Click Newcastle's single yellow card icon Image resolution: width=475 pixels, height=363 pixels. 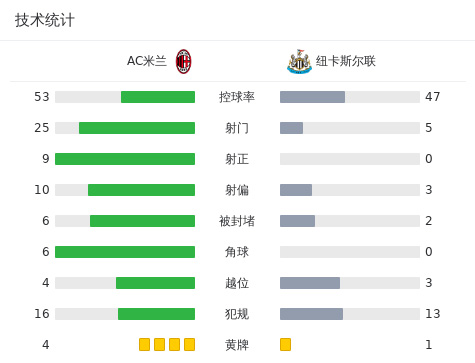pos(285,345)
